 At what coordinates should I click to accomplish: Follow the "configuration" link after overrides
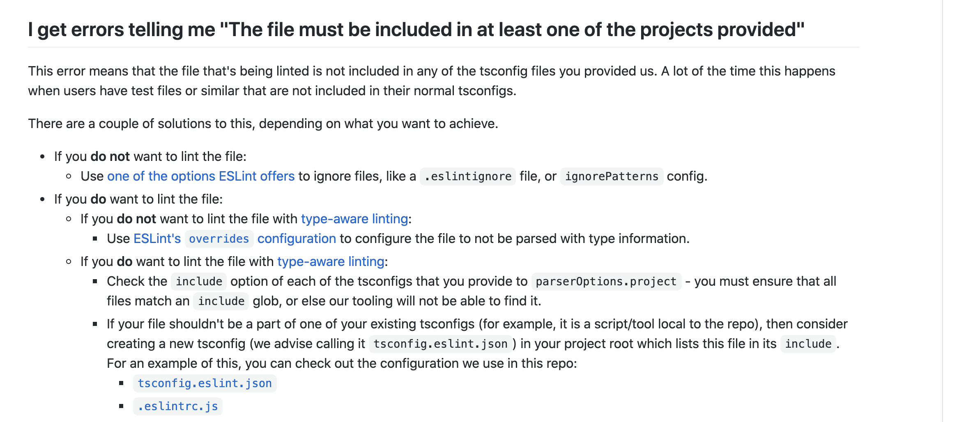(x=297, y=239)
